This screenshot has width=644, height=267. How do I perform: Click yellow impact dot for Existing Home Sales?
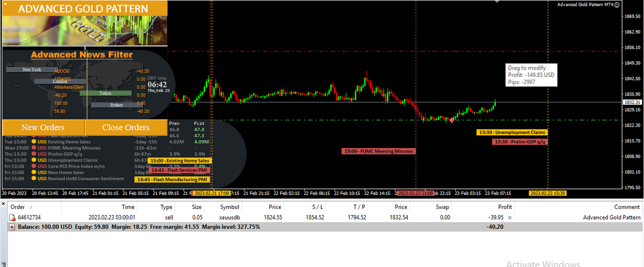33,141
